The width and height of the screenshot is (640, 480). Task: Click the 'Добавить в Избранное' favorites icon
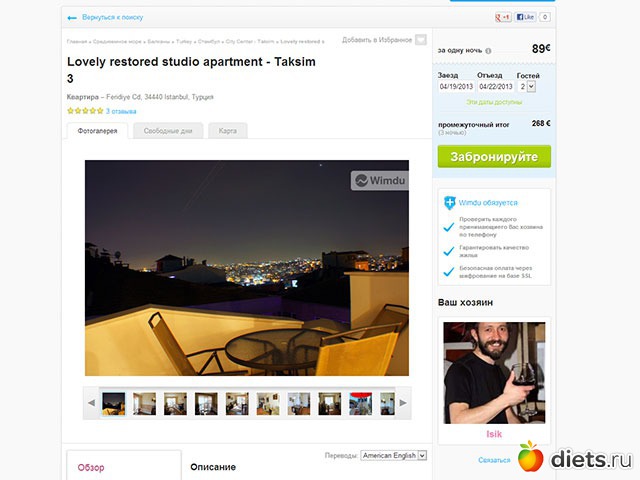[421, 40]
